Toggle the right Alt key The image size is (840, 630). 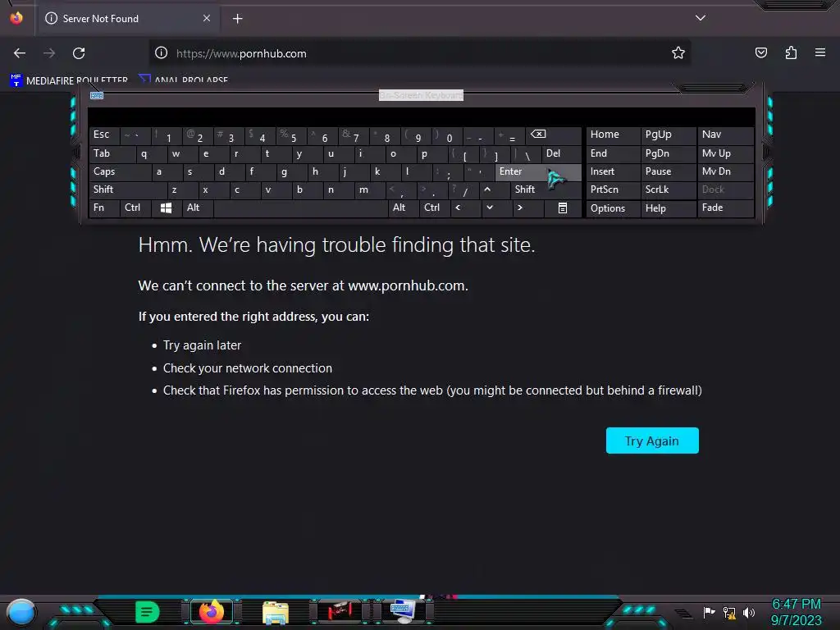click(x=404, y=208)
